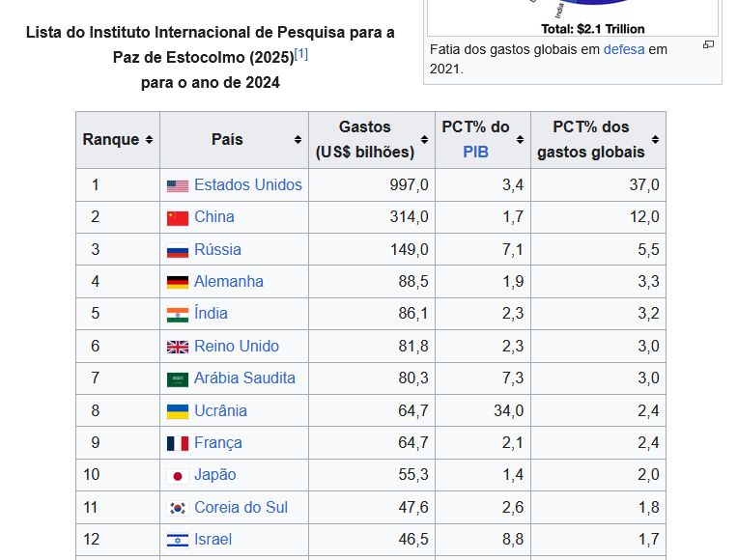The height and width of the screenshot is (560, 738).
Task: Open the Israel country link
Action: point(213,540)
